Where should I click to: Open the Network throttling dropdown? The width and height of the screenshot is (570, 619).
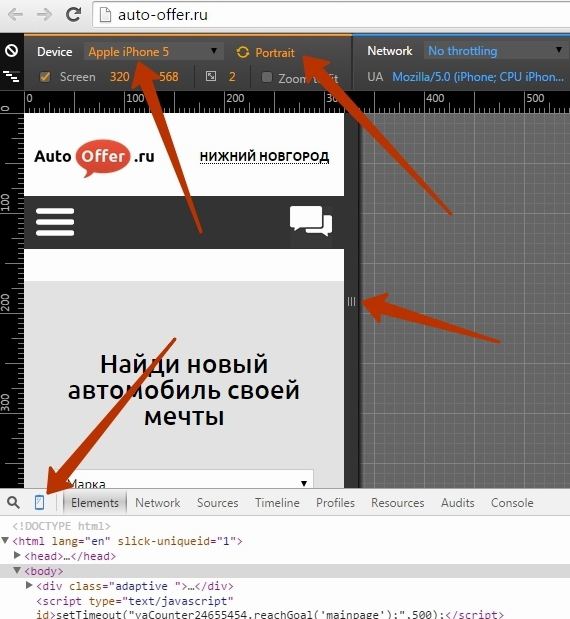495,51
